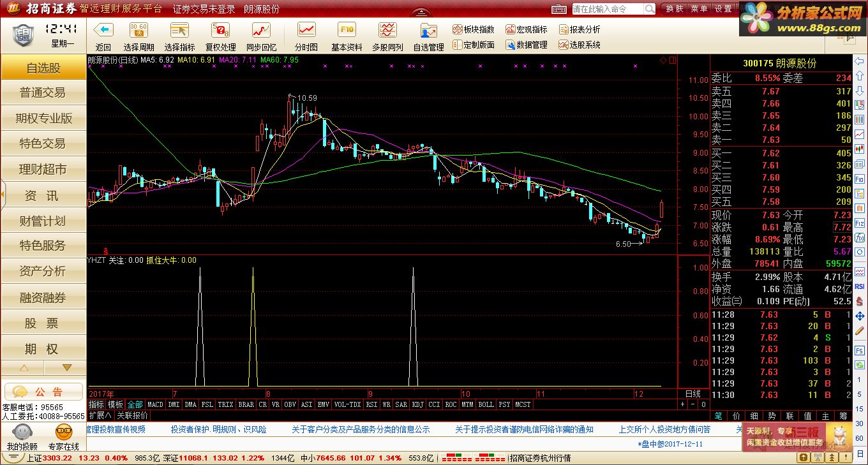Click the *盘中参2017-12-11 link

[670, 443]
